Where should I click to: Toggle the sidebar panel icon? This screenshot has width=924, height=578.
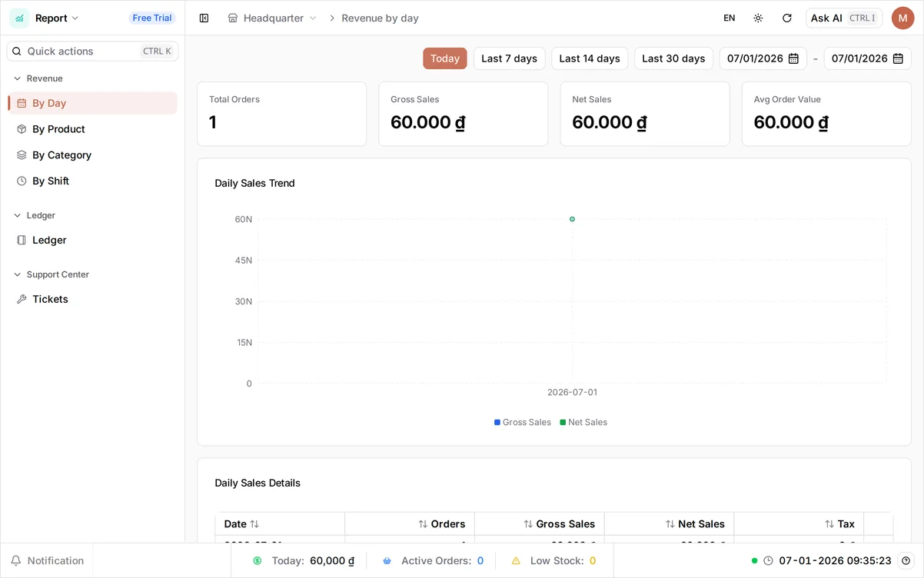204,18
